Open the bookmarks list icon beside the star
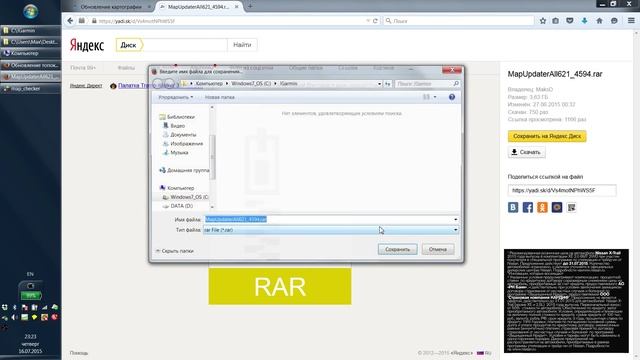The width and height of the screenshot is (640, 360). (556, 21)
